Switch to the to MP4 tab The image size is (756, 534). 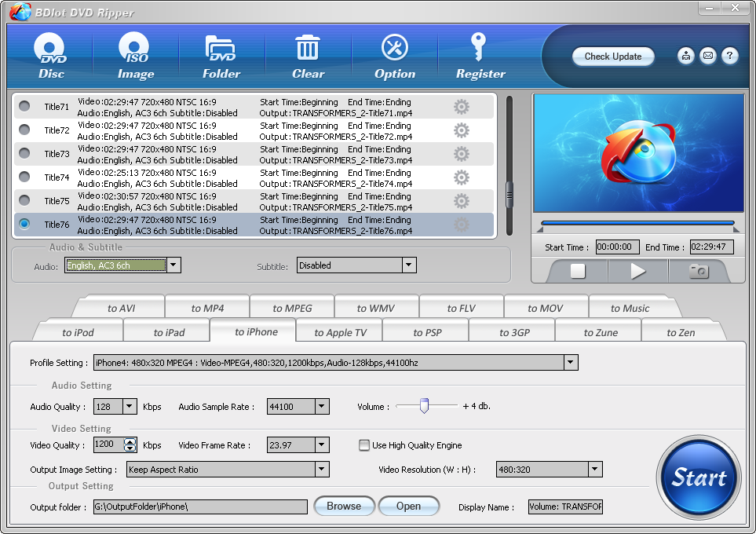(x=207, y=308)
